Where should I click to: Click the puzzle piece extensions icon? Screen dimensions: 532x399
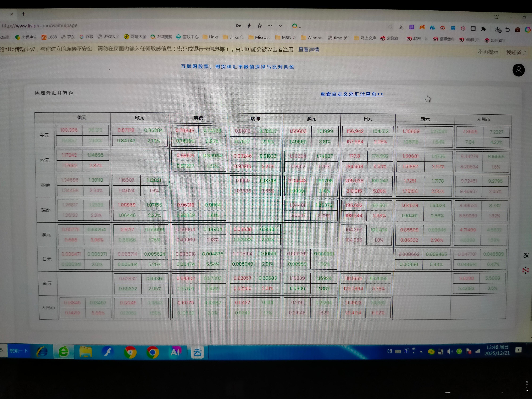[x=483, y=29]
